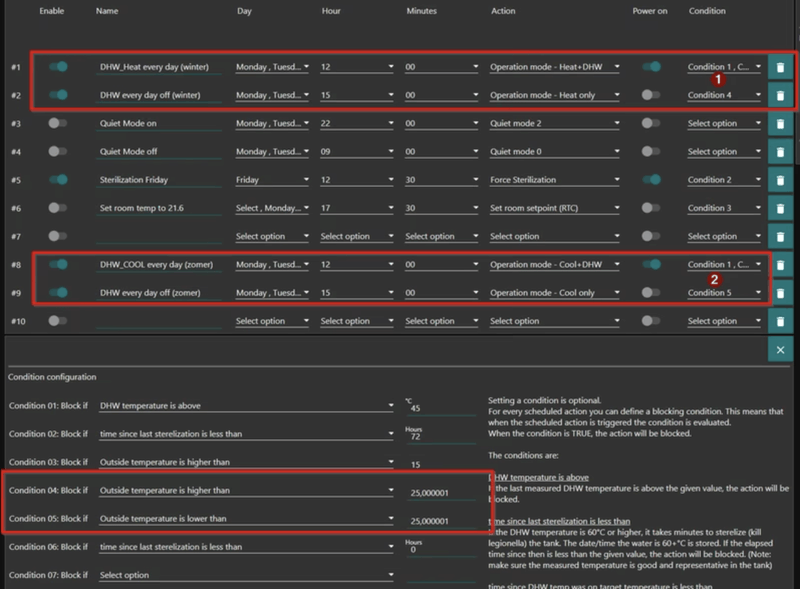The height and width of the screenshot is (589, 800).
Task: Open Action dropdown Quiet mode 2
Action: tap(555, 124)
